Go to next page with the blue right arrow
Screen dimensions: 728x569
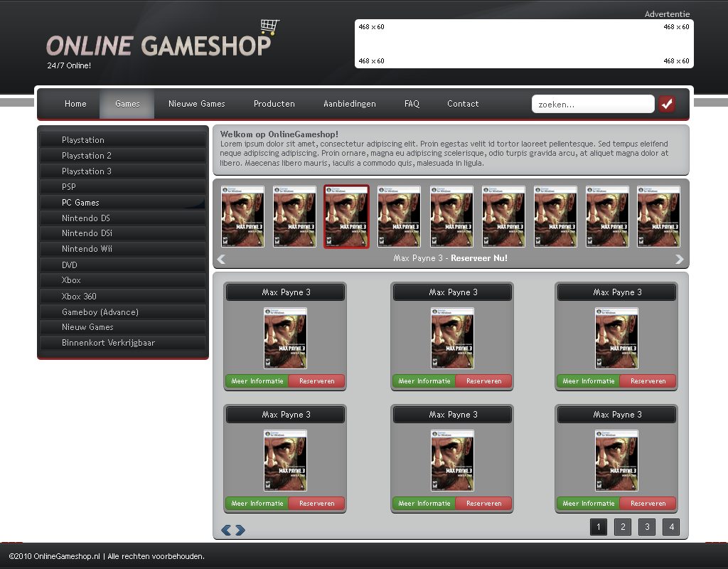(240, 530)
